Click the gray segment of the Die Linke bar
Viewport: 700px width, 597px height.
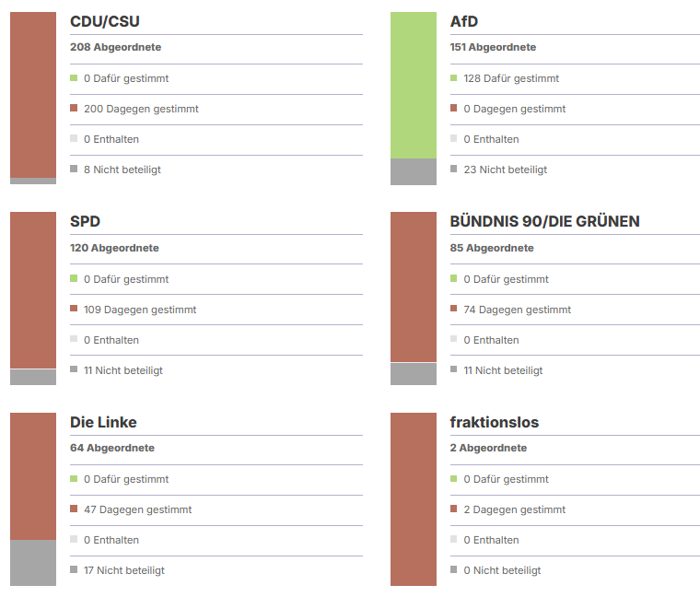(33, 563)
